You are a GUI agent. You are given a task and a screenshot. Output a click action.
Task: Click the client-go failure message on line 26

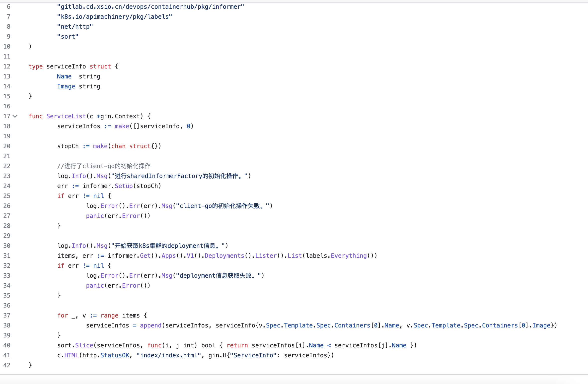pos(223,206)
